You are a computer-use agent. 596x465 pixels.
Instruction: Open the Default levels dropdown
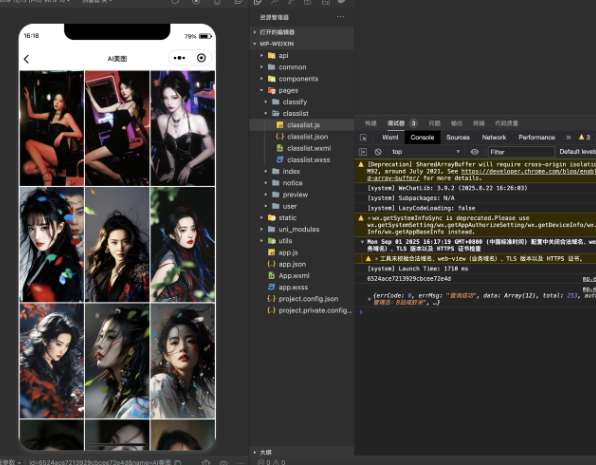click(577, 152)
